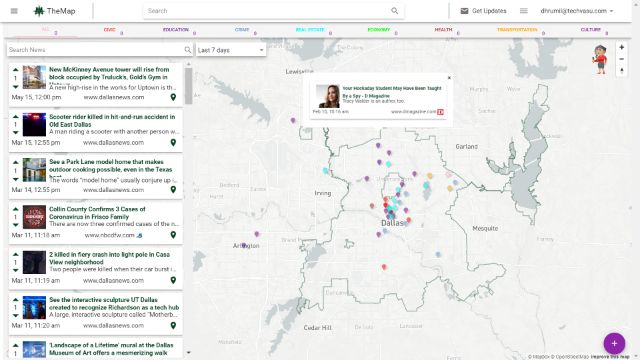Open the Last 7 days dropdown
The image size is (640, 360).
[x=231, y=50]
